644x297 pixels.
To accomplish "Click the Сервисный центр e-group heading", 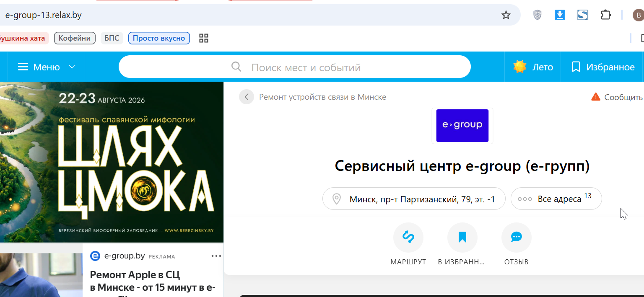I will (462, 166).
